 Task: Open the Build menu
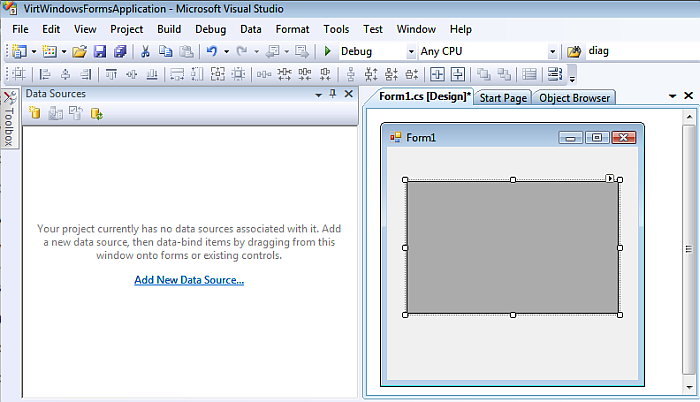point(169,29)
